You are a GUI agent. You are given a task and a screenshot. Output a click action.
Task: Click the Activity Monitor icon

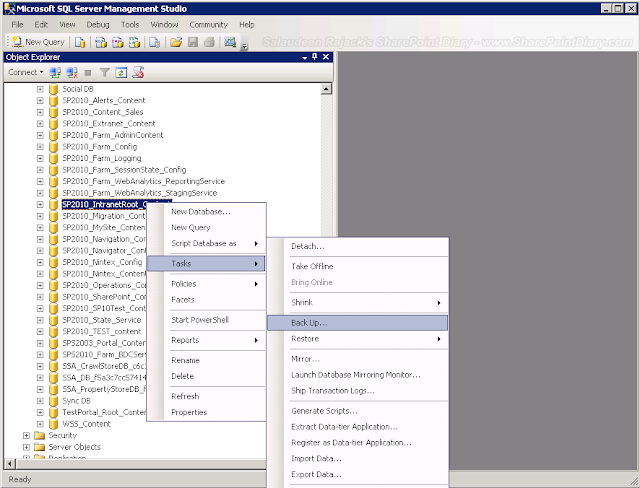pyautogui.click(x=230, y=42)
